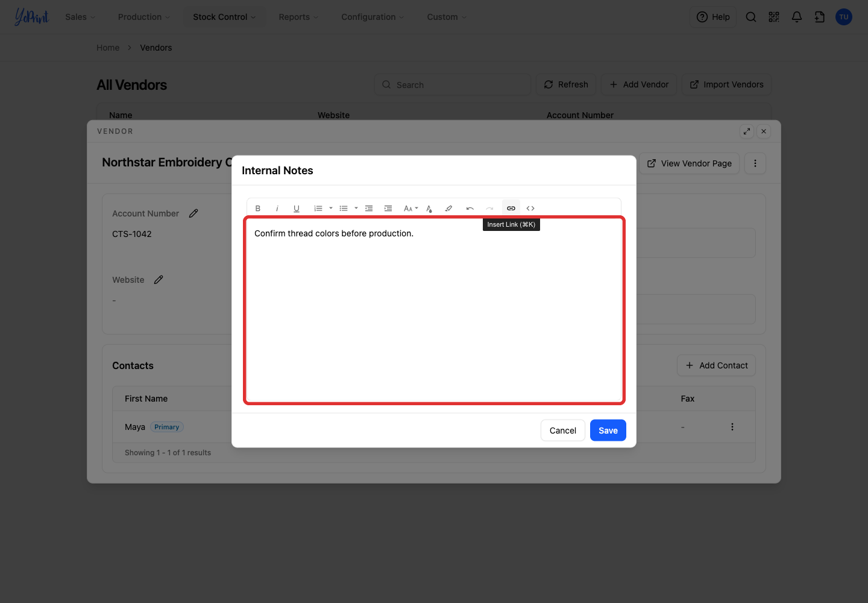The height and width of the screenshot is (603, 868).
Task: Open the row actions menu for Maya
Action: [732, 427]
